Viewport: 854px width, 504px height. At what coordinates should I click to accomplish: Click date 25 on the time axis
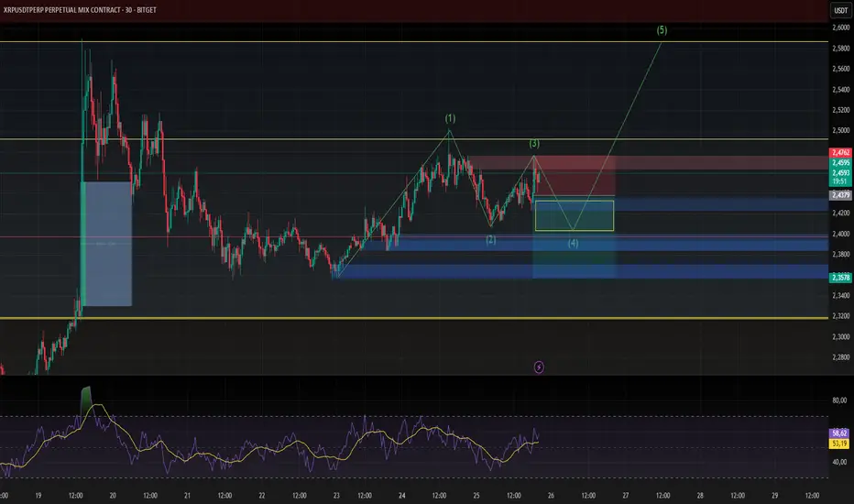click(x=476, y=496)
